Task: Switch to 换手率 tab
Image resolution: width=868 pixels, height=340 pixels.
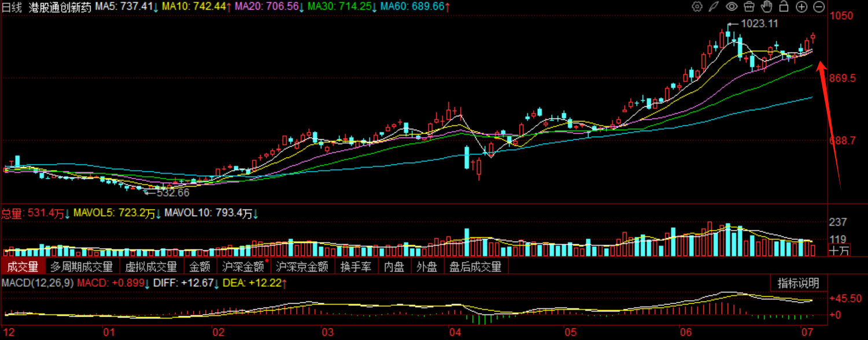Action: (356, 267)
